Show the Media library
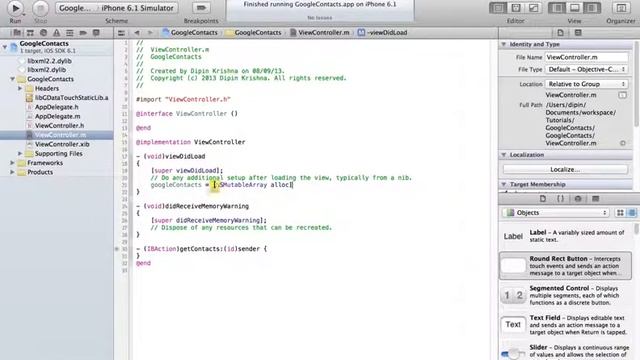Screen dimensions: 640x360 click(596, 199)
